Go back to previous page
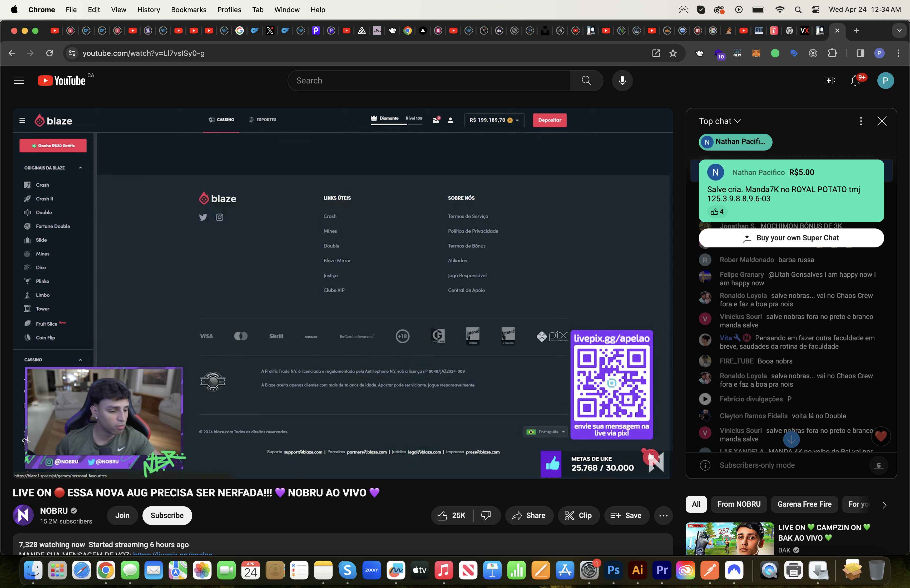The width and height of the screenshot is (910, 588). click(12, 53)
